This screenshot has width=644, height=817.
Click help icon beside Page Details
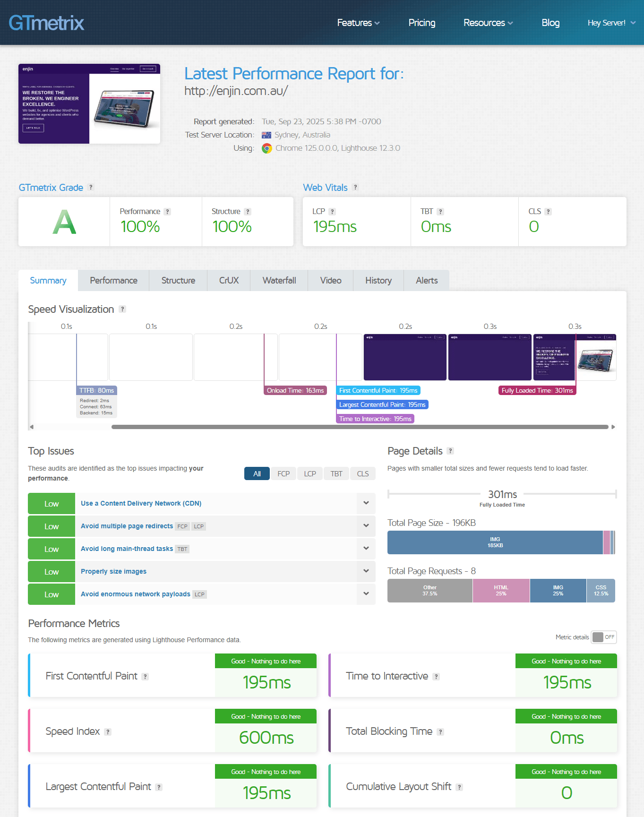tap(450, 451)
